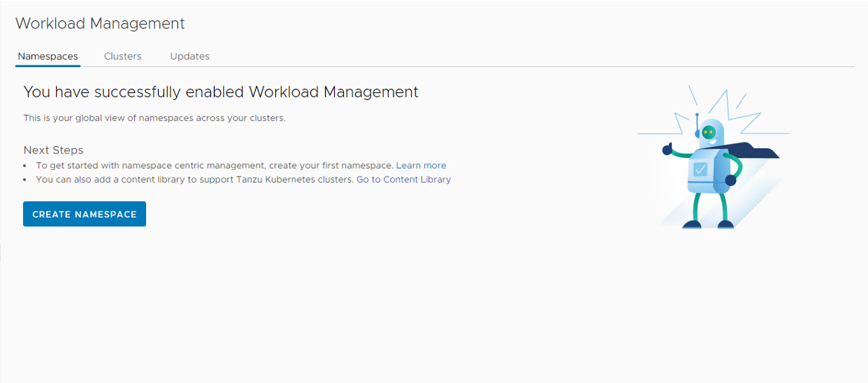Open the Clusters tab
The height and width of the screenshot is (383, 868).
click(x=122, y=56)
